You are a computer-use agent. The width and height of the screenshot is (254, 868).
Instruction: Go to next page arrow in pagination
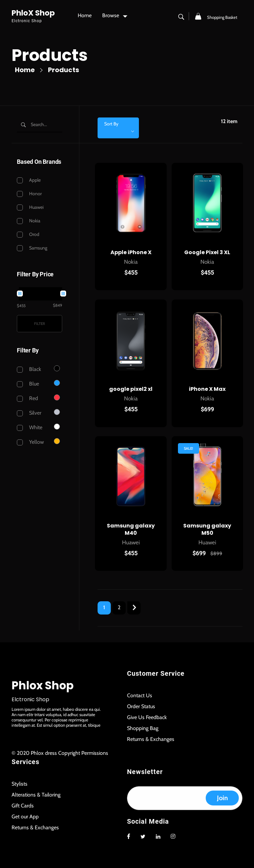tap(134, 607)
